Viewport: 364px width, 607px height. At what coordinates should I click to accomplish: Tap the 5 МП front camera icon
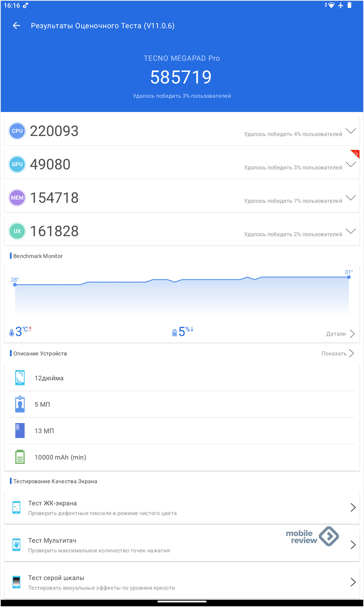click(20, 404)
